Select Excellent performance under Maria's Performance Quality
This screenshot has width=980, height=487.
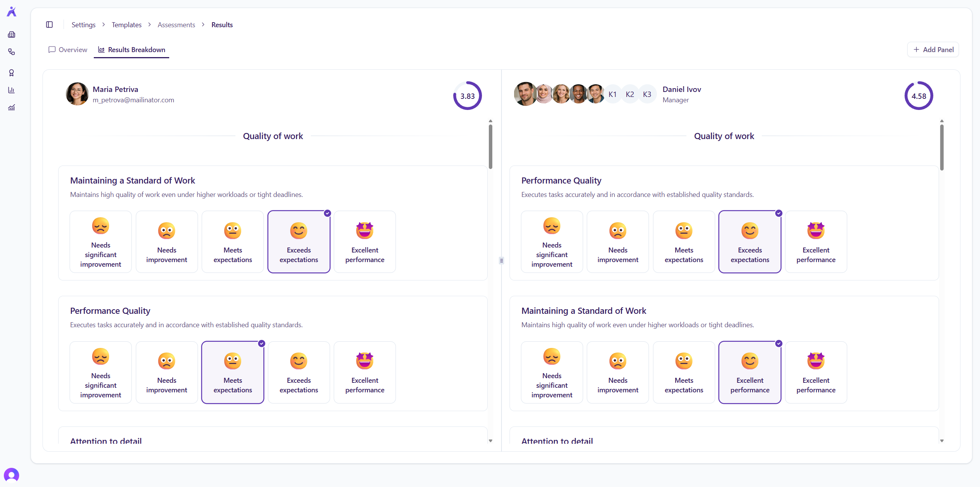(365, 372)
